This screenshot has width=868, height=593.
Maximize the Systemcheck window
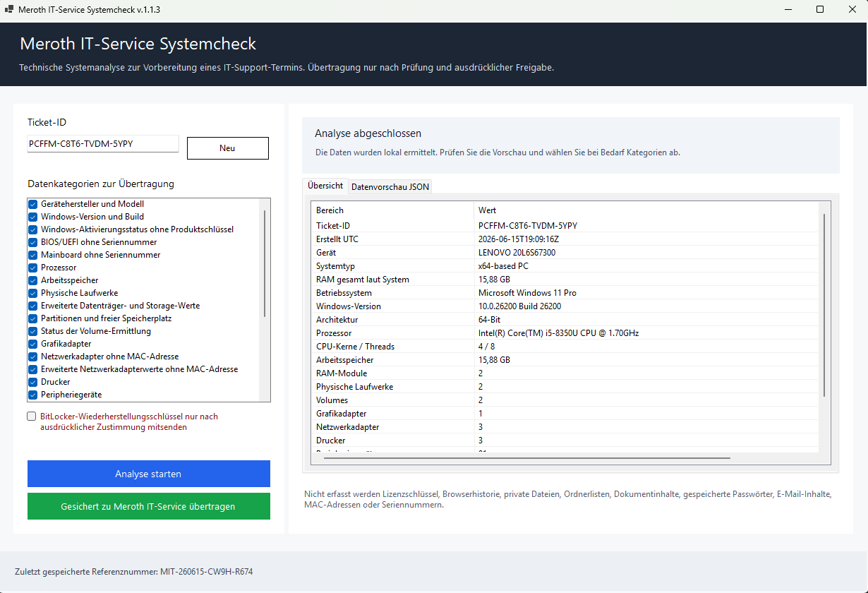click(820, 10)
